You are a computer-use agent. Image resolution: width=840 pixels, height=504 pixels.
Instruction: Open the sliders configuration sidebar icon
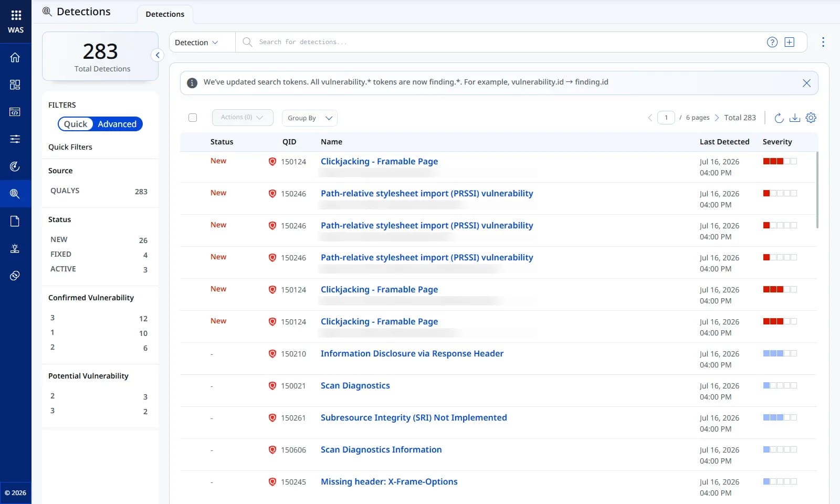coord(15,139)
